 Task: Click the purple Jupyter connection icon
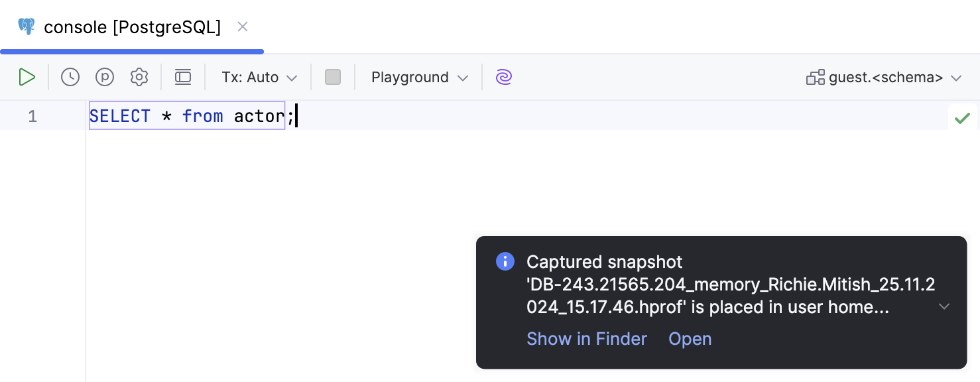[504, 77]
